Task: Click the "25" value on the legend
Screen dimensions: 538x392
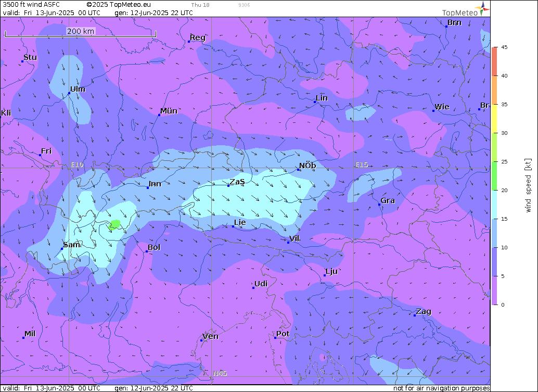Action: 504,162
